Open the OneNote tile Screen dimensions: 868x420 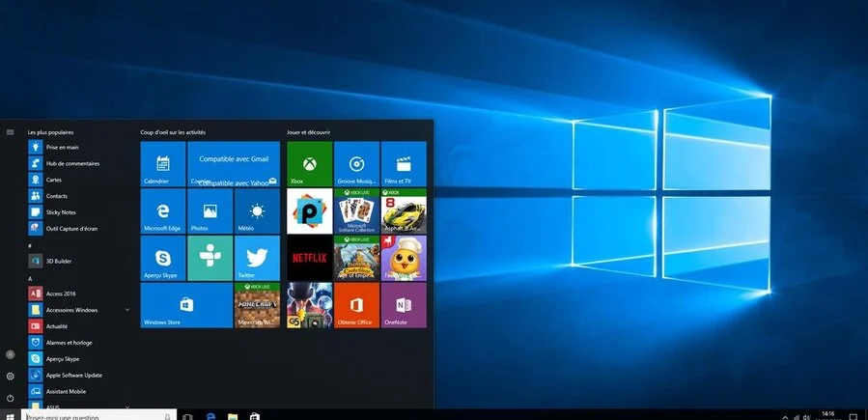404,305
